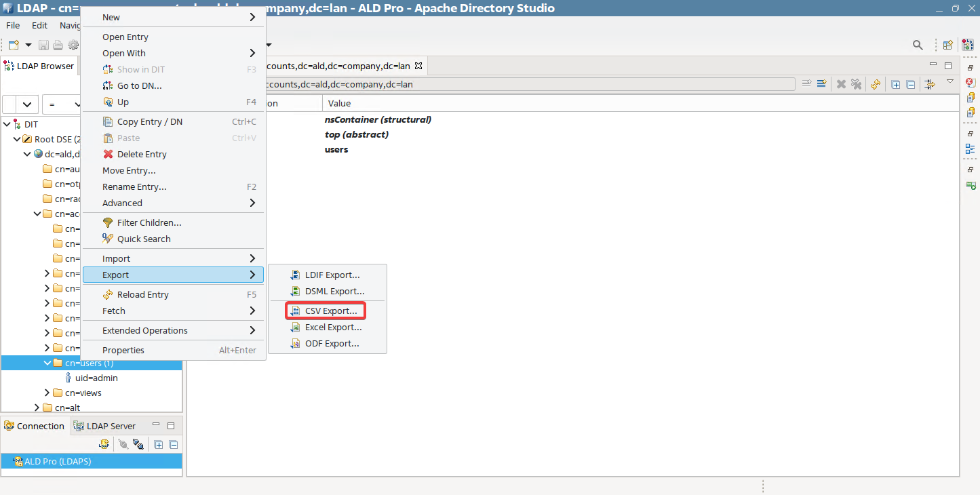Image resolution: width=980 pixels, height=495 pixels.
Task: Select Excel Export option
Action: 327,327
